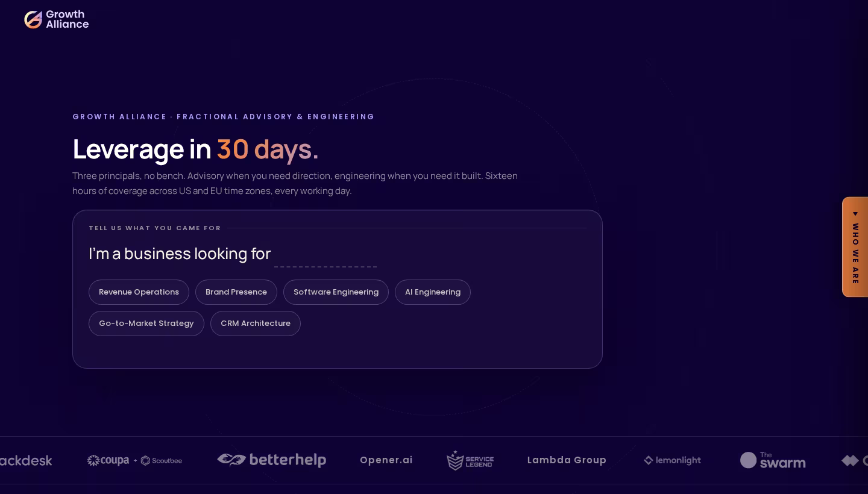Select the Go-to-Market Strategy chip
Image resolution: width=868 pixels, height=494 pixels.
coord(146,324)
